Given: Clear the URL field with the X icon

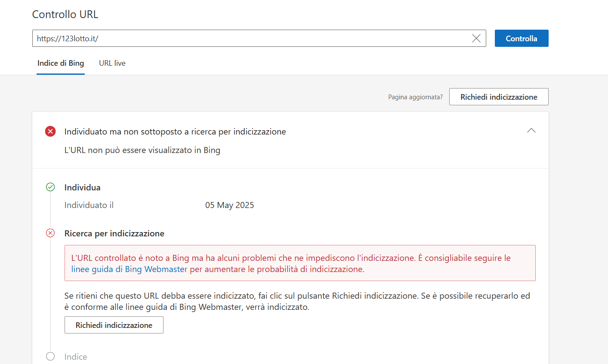Looking at the screenshot, I should point(476,38).
